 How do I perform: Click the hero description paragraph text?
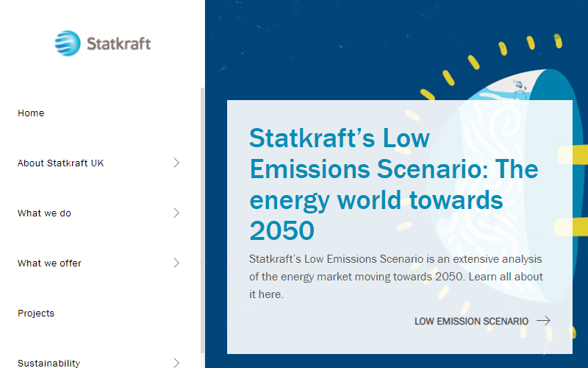pyautogui.click(x=396, y=277)
